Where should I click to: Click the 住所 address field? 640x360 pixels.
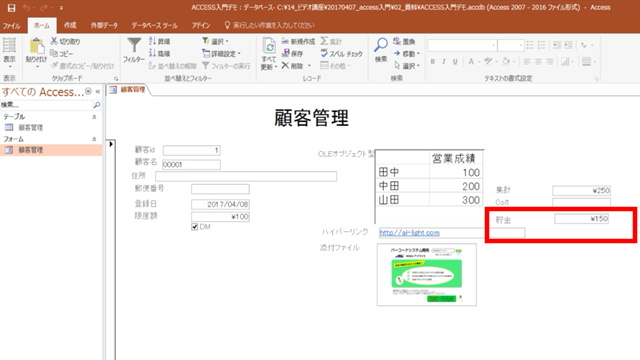click(246, 176)
